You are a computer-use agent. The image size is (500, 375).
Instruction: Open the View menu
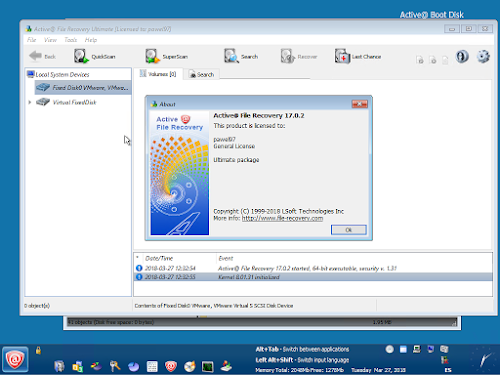(x=50, y=40)
